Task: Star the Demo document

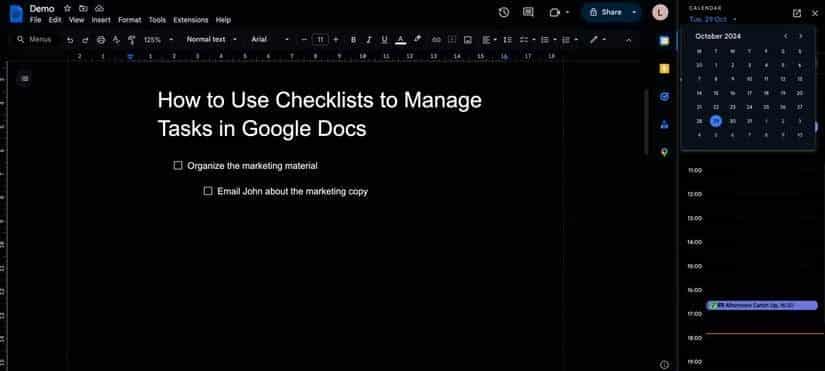Action: tap(67, 8)
